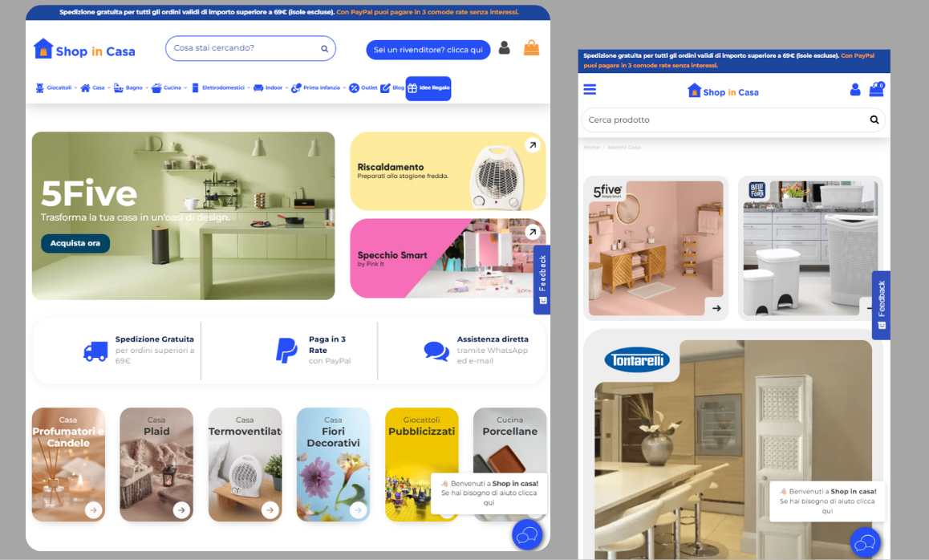Viewport: 929px width, 560px height.
Task: Click the arrow on the Fiori Decorativi card
Action: pos(358,509)
